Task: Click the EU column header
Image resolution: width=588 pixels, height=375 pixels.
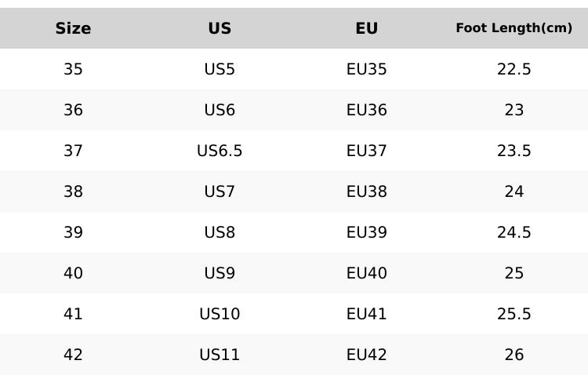Action: click(366, 29)
